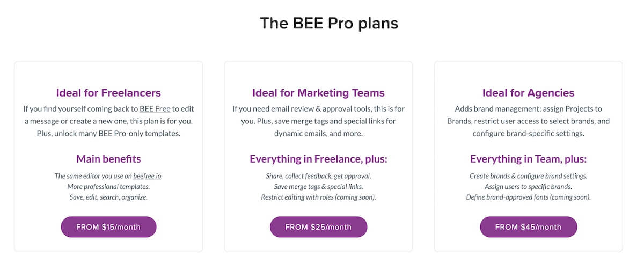Image resolution: width=644 pixels, height=271 pixels.
Task: Click Everything in Team, plus subheading
Action: tap(528, 159)
